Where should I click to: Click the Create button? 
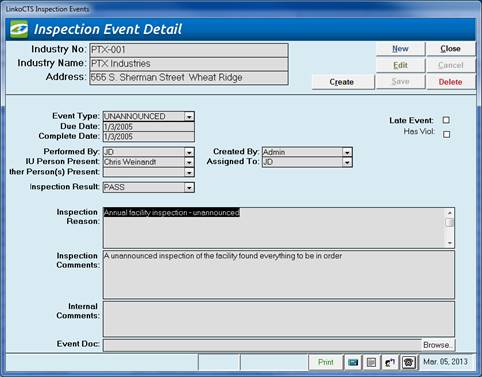coord(342,82)
